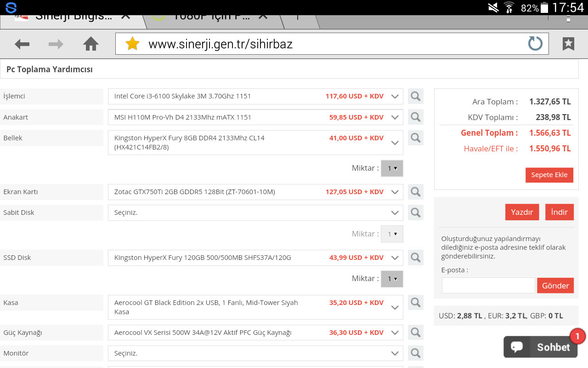Click the Anakart row search icon
The width and height of the screenshot is (588, 368).
[x=416, y=117]
